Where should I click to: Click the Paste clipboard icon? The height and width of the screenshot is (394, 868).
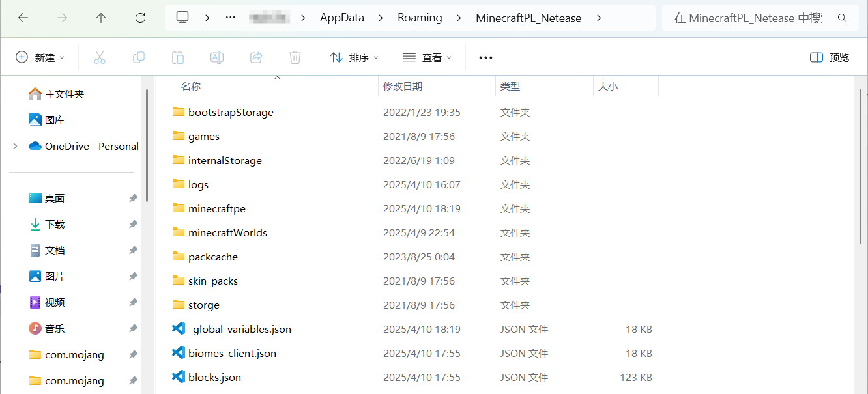tap(178, 57)
